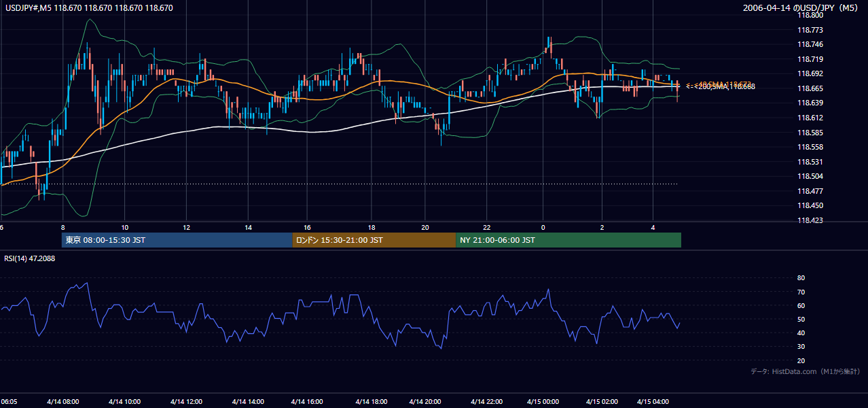Click the 4/14 12:00 bottom time label
Image resolution: width=868 pixels, height=408 pixels.
tap(186, 402)
